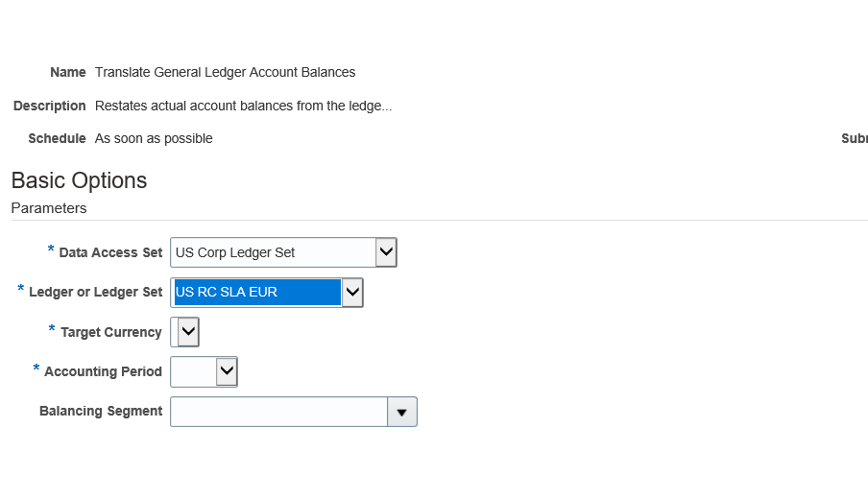
Task: Click the Schedule label
Action: click(x=57, y=138)
